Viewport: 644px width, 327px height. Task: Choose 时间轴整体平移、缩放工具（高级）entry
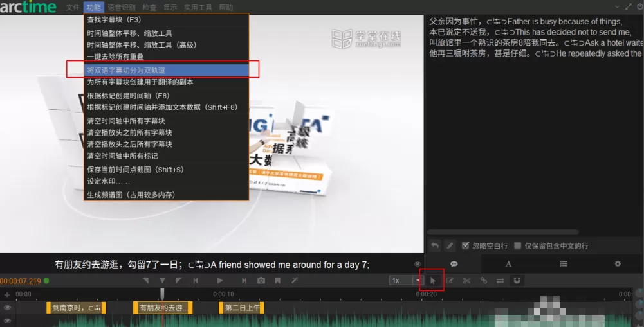(x=167, y=45)
